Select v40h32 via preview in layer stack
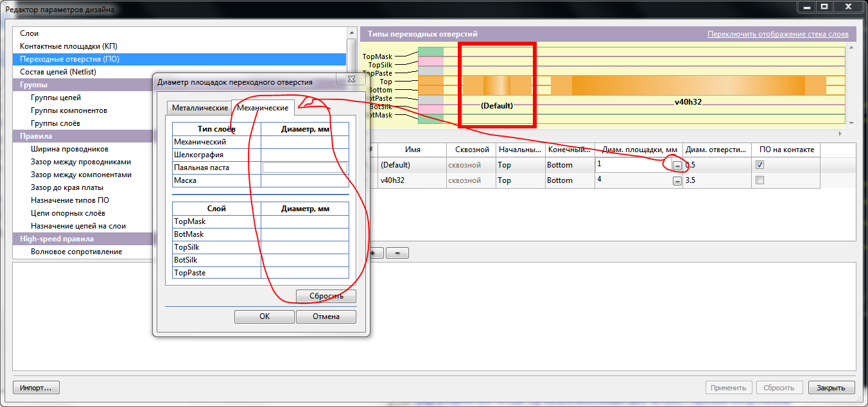 688,85
